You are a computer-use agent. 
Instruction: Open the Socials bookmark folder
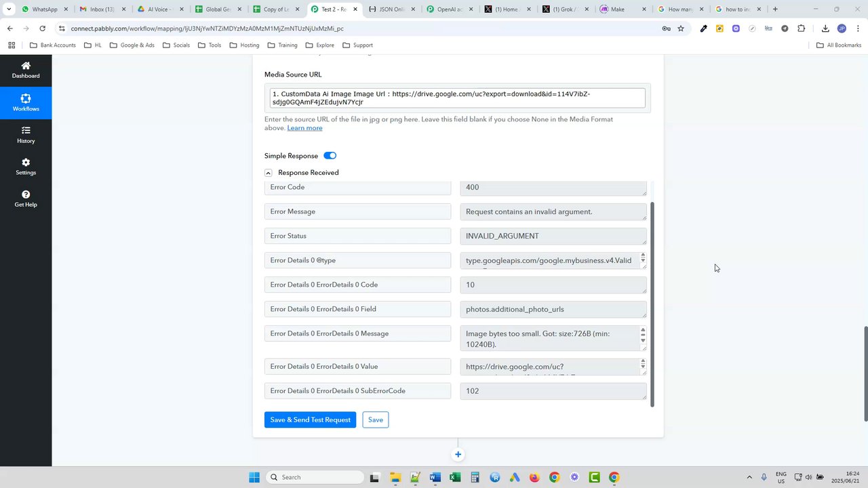176,45
